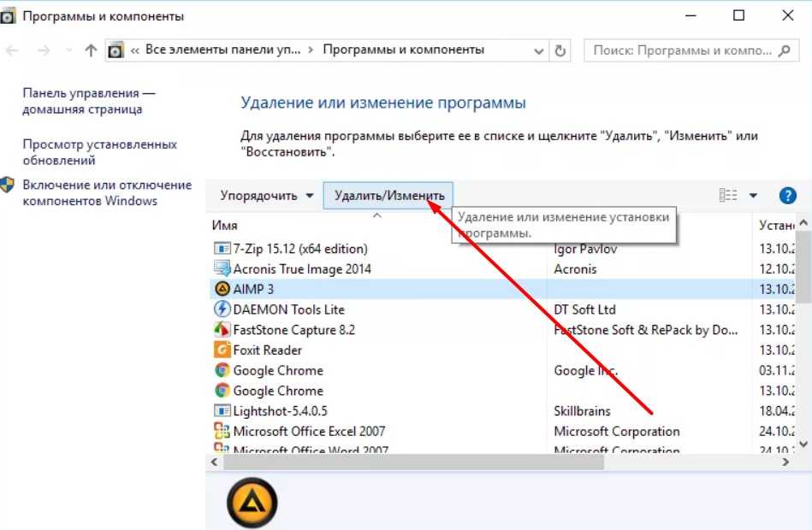Minimize the Программы и компоненты window

pos(690,15)
